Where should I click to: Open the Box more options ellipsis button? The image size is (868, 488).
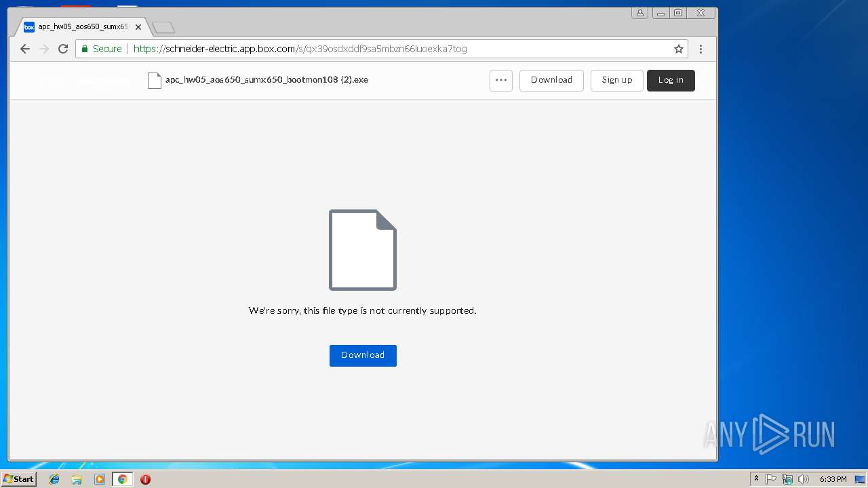[x=501, y=80]
